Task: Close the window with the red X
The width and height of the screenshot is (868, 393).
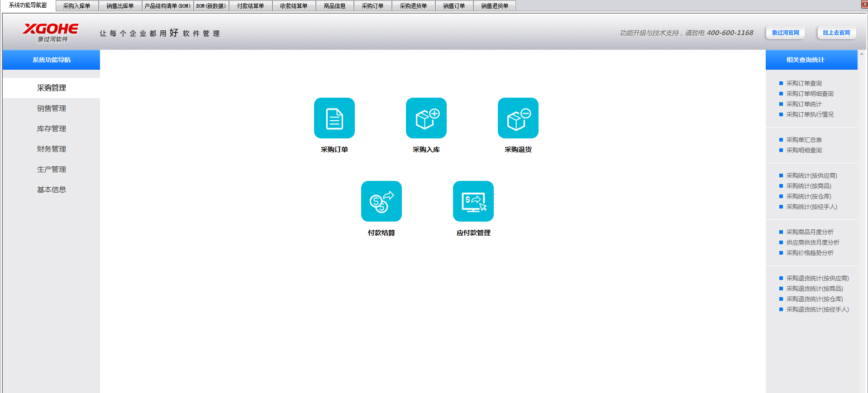Action: [x=864, y=4]
